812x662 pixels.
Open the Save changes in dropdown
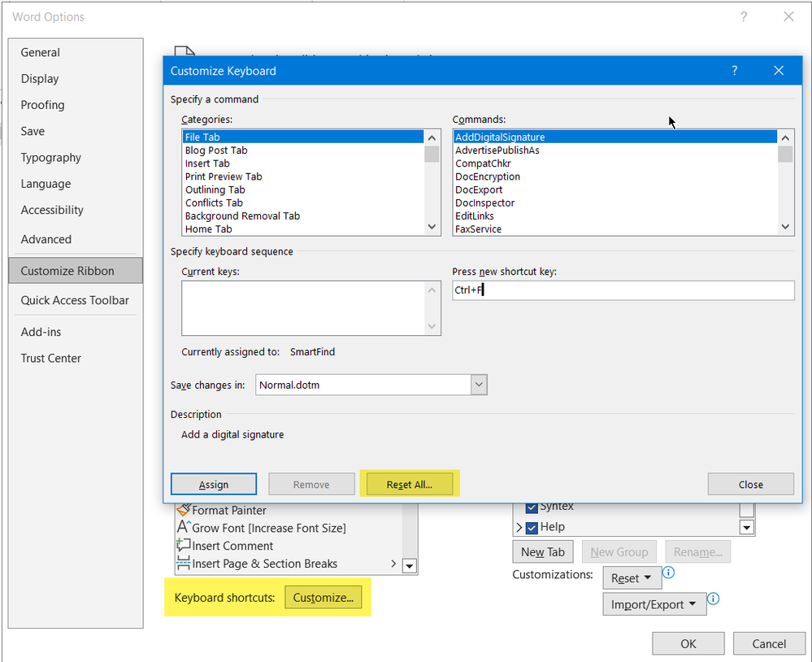(479, 385)
